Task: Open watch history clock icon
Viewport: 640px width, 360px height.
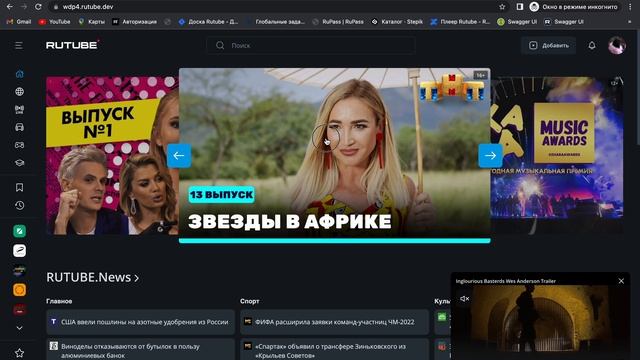Action: (19, 205)
